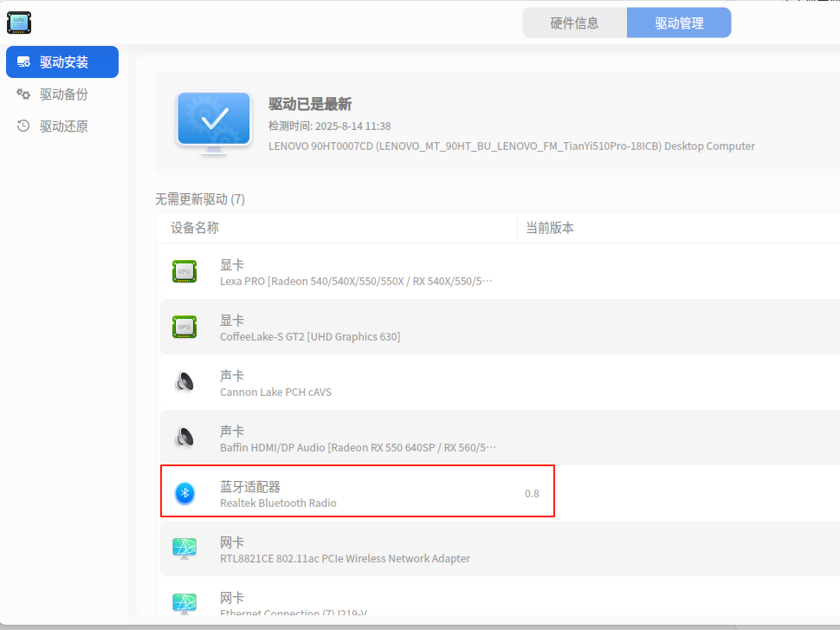Click the 0.8 version value
This screenshot has width=840, height=630.
point(532,493)
